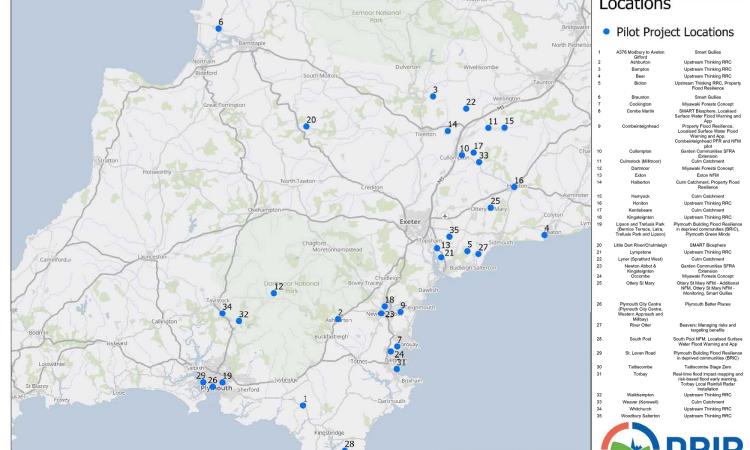The height and width of the screenshot is (450, 750).
Task: Click 'Exton NFM' project text in legend
Action: [707, 175]
